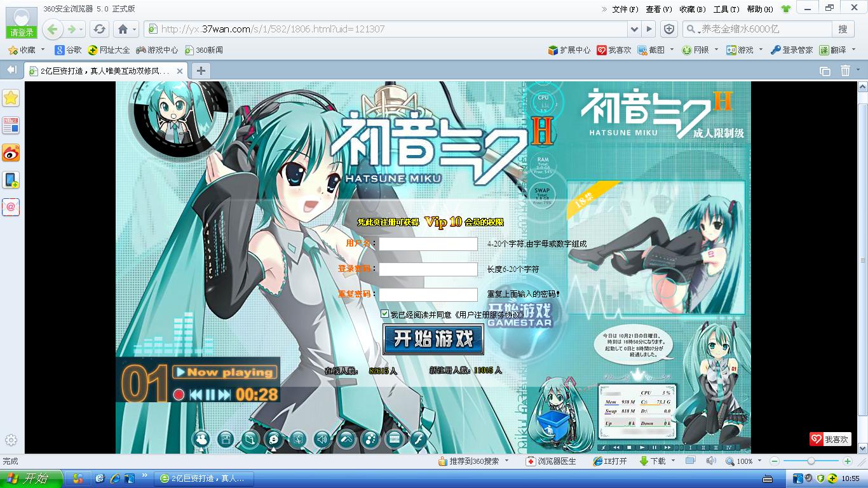Open the sidebar mobile phone icon
The height and width of the screenshot is (488, 868).
coord(11,180)
